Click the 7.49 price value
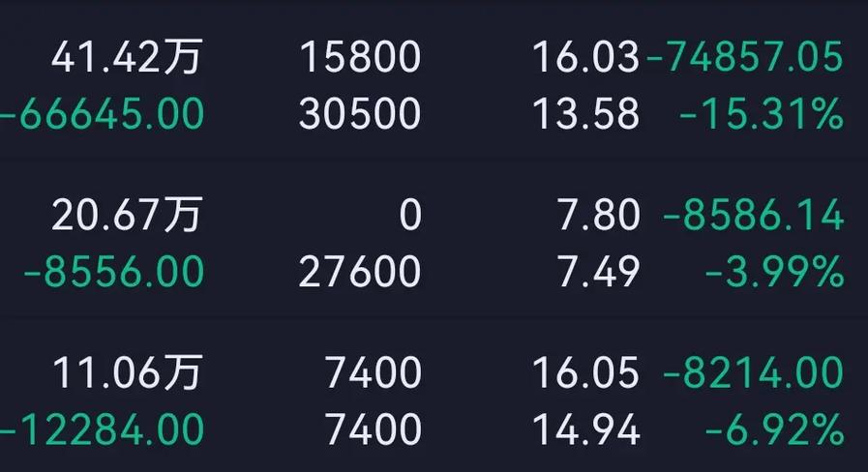This screenshot has height=472, width=868. (x=598, y=273)
